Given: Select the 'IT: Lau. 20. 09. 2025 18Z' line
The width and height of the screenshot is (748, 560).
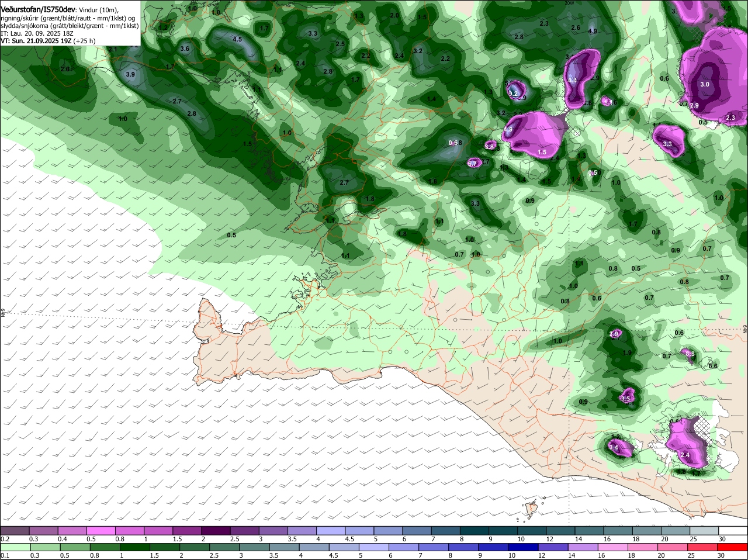Looking at the screenshot, I should click(37, 34).
